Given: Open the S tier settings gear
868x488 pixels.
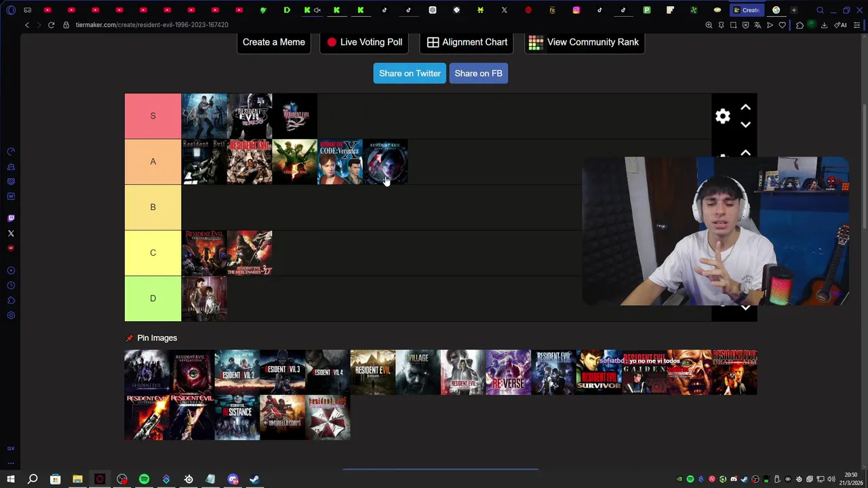Looking at the screenshot, I should [x=723, y=116].
